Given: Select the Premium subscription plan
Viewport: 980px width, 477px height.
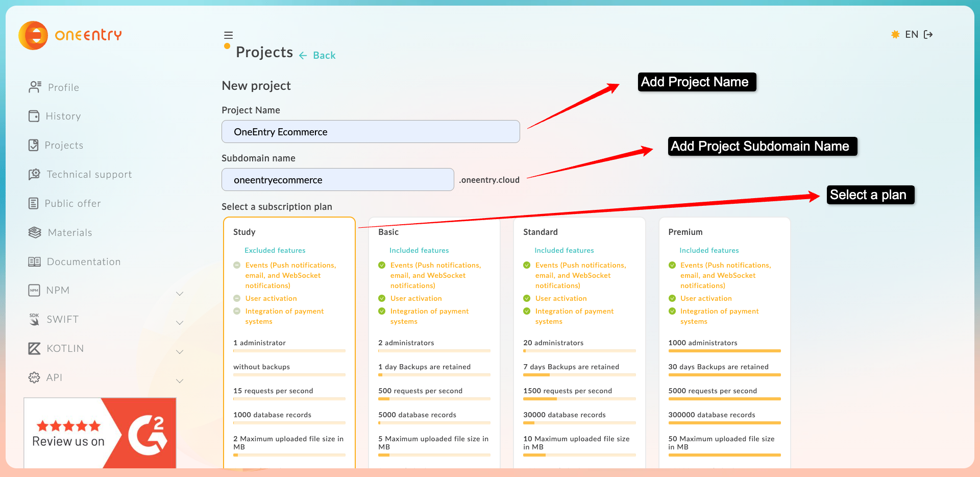Looking at the screenshot, I should pos(725,343).
